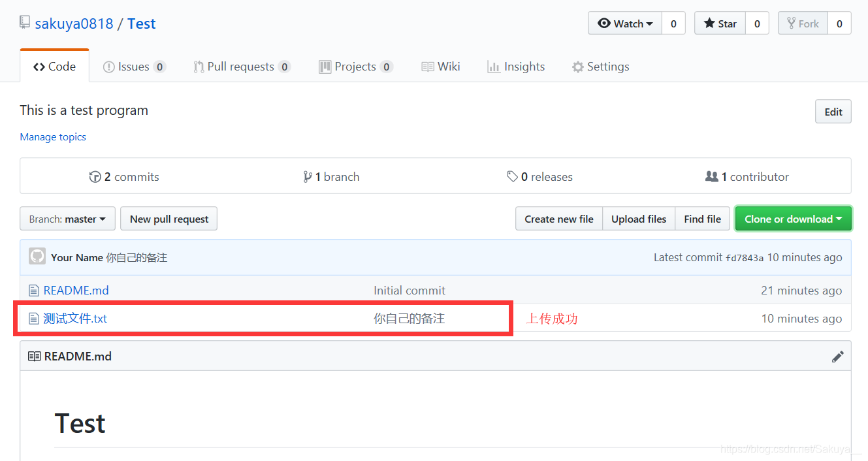View the 1 contributor page
Image resolution: width=868 pixels, height=461 pixels.
pyautogui.click(x=747, y=177)
